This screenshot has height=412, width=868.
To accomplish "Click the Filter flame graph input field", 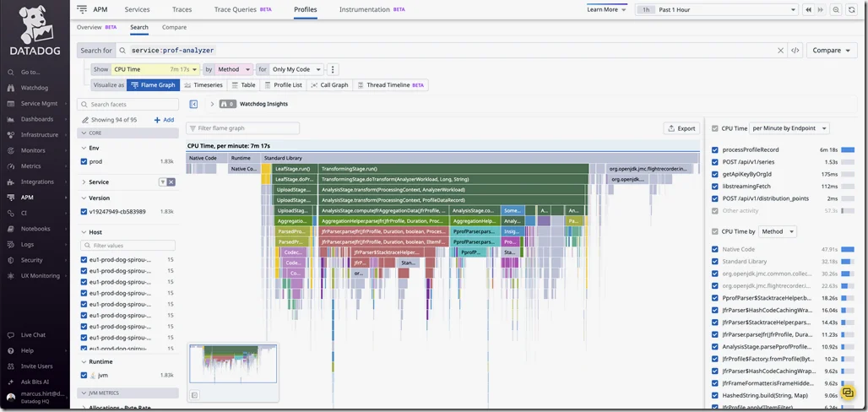I will [245, 128].
